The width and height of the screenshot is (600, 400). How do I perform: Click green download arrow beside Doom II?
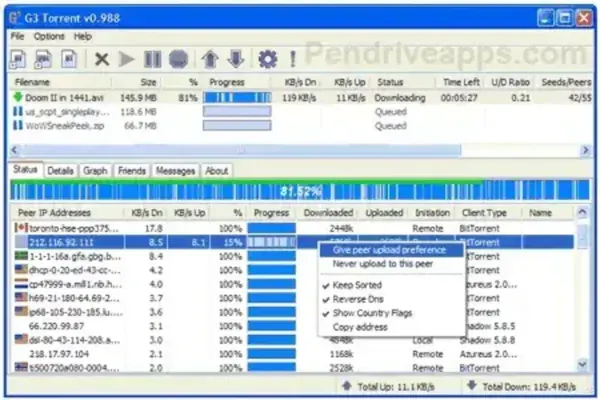tap(18, 97)
